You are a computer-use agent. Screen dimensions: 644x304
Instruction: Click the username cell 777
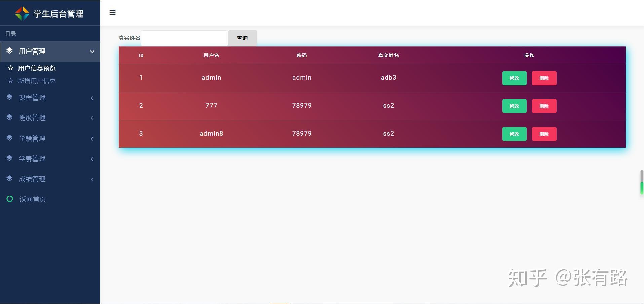212,106
